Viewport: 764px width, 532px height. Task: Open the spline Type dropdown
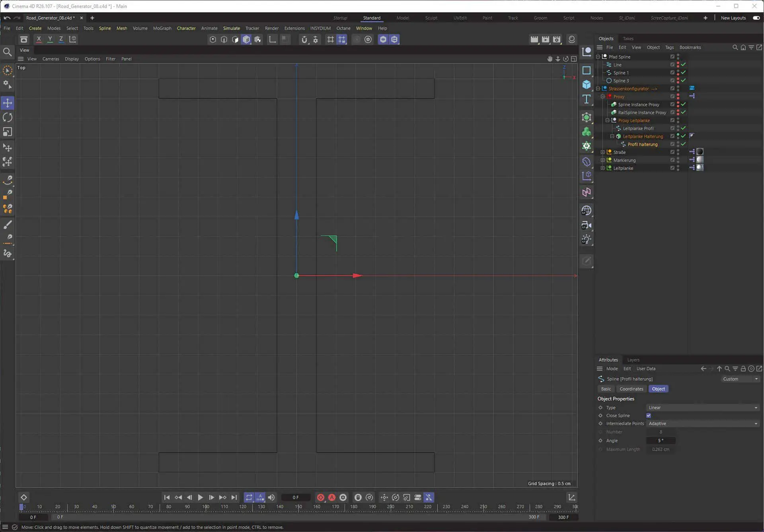(x=703, y=408)
